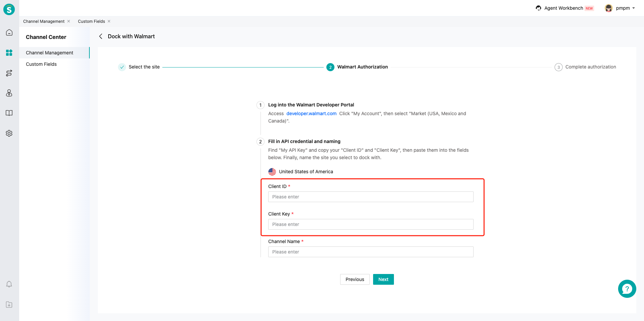
Task: Select the channel center grid icon
Action: (x=9, y=53)
